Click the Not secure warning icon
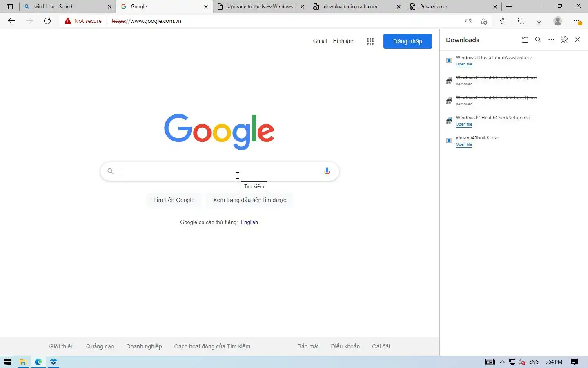 (68, 21)
